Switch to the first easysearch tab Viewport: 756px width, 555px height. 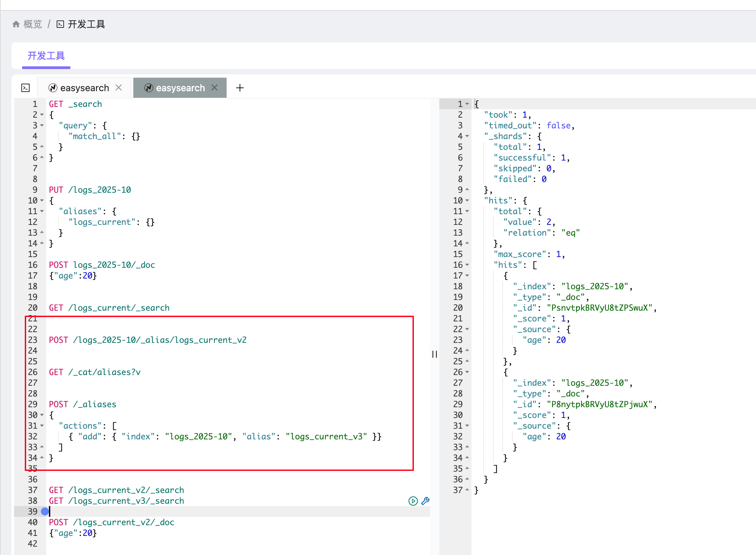[84, 88]
